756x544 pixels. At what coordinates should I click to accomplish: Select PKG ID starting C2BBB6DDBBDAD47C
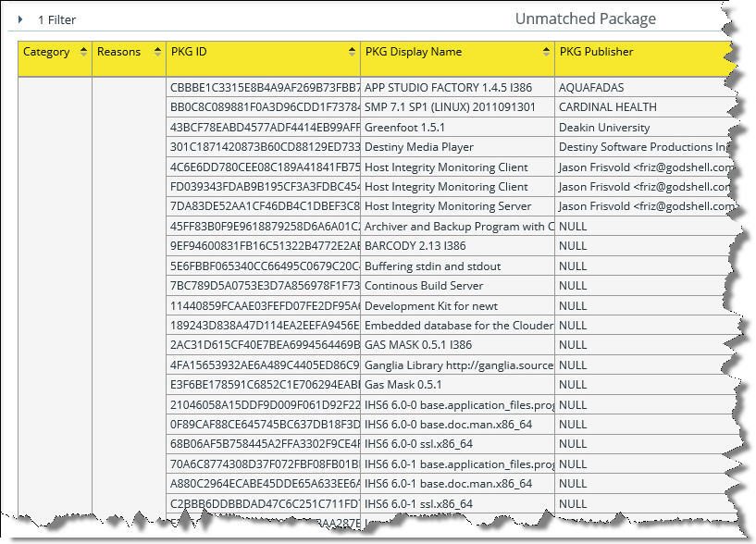click(x=263, y=503)
